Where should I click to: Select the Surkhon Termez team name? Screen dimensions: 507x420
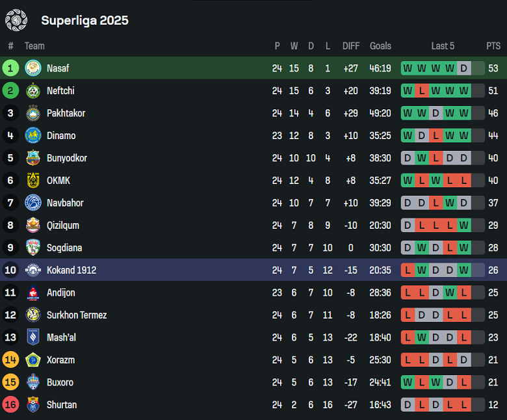[x=77, y=315]
